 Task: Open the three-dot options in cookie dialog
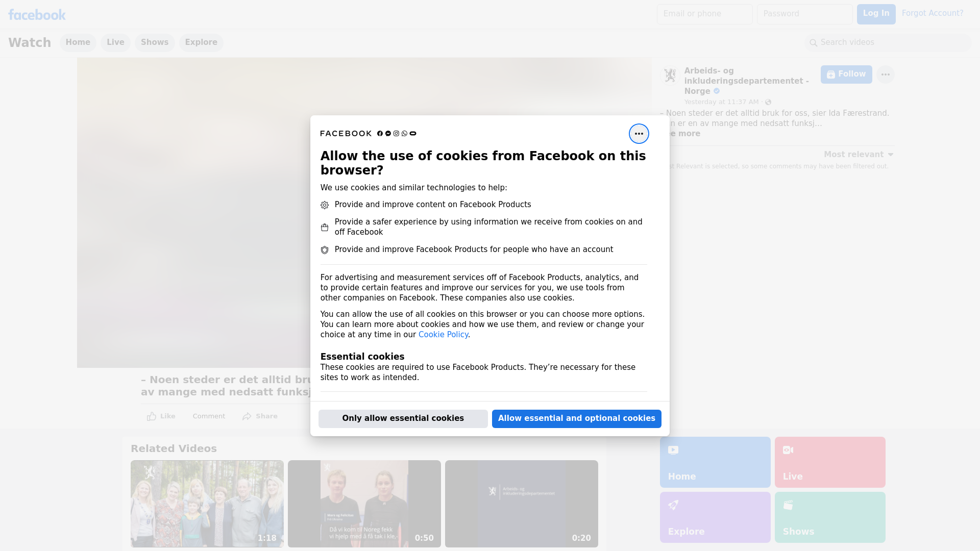click(639, 134)
